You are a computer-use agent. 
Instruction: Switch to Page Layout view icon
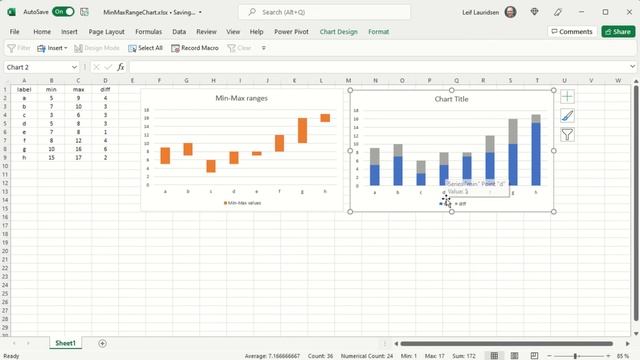tap(514, 356)
